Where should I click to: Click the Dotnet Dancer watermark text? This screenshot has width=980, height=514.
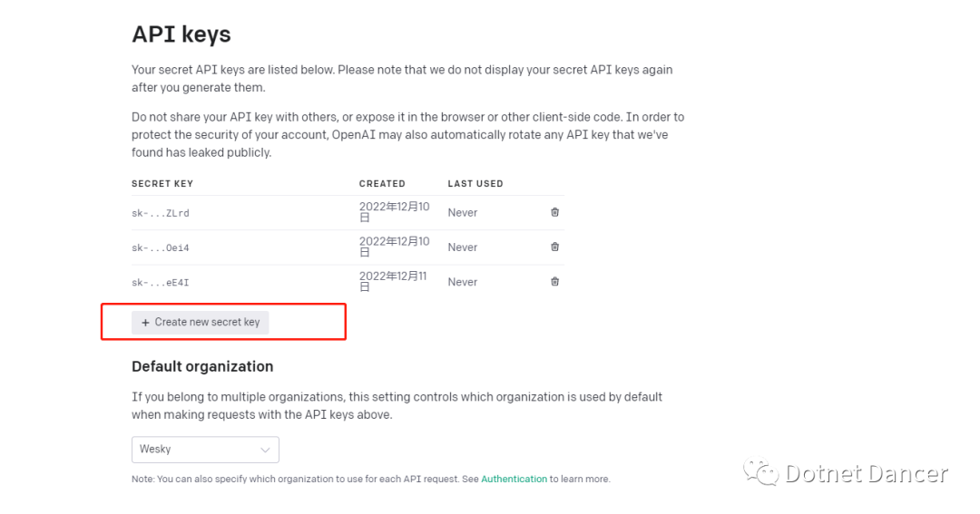coord(867,473)
